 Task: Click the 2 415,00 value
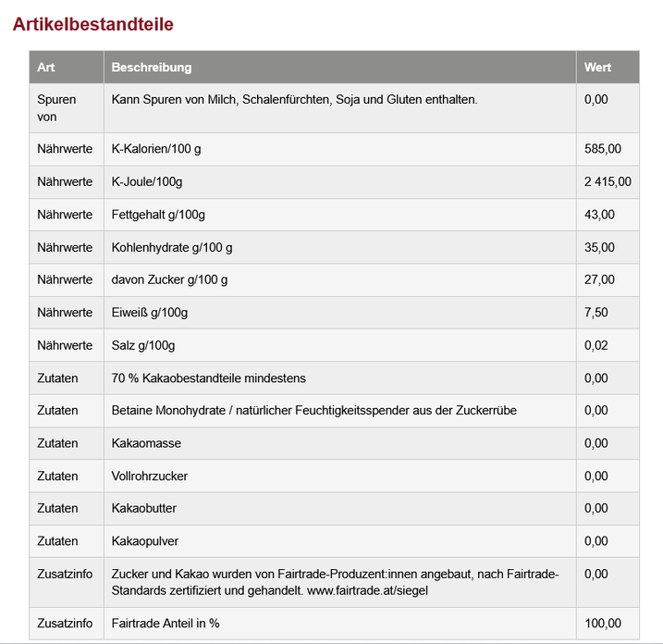point(608,181)
